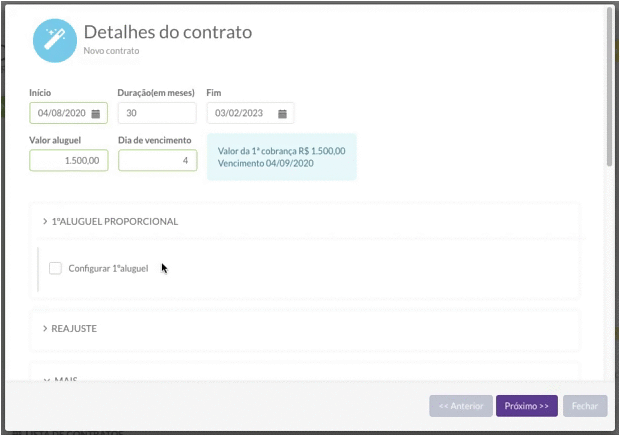620x436 pixels.
Task: Go to next step with Próximo >>
Action: pos(526,406)
